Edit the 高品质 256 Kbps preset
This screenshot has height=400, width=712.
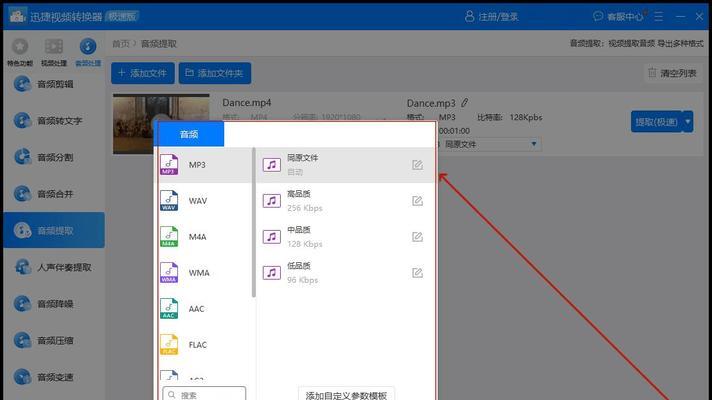tap(417, 201)
